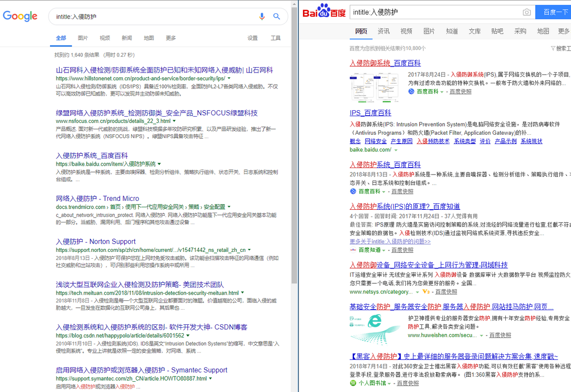Image resolution: width=571 pixels, height=392 pixels.
Task: Click the Baidu logo
Action: pos(324,11)
